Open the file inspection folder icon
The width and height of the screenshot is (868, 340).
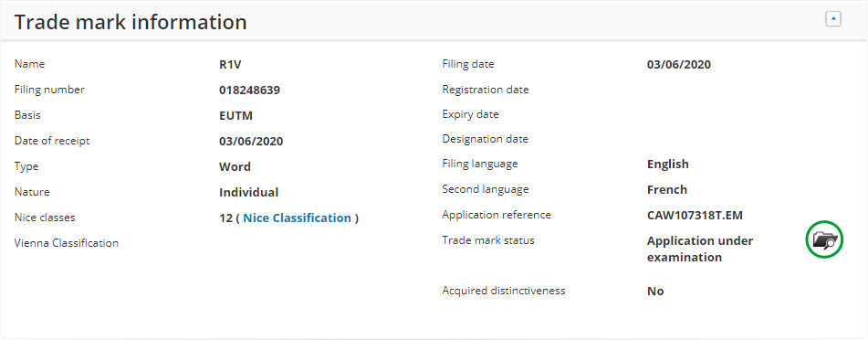pos(824,240)
